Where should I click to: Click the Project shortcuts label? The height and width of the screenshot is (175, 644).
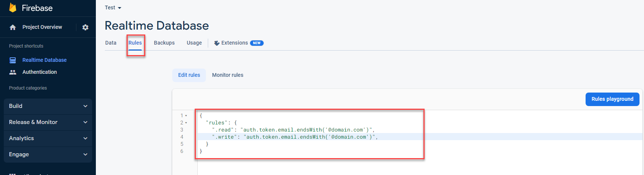(26, 46)
